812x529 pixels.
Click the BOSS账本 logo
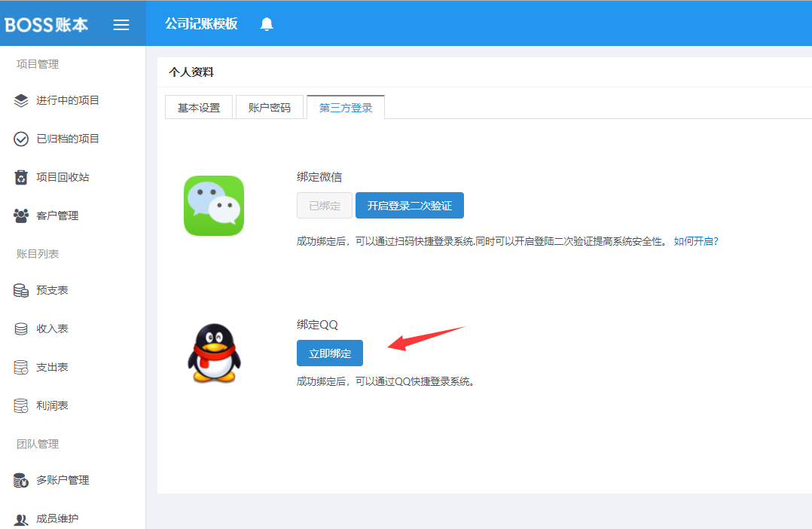pyautogui.click(x=46, y=25)
